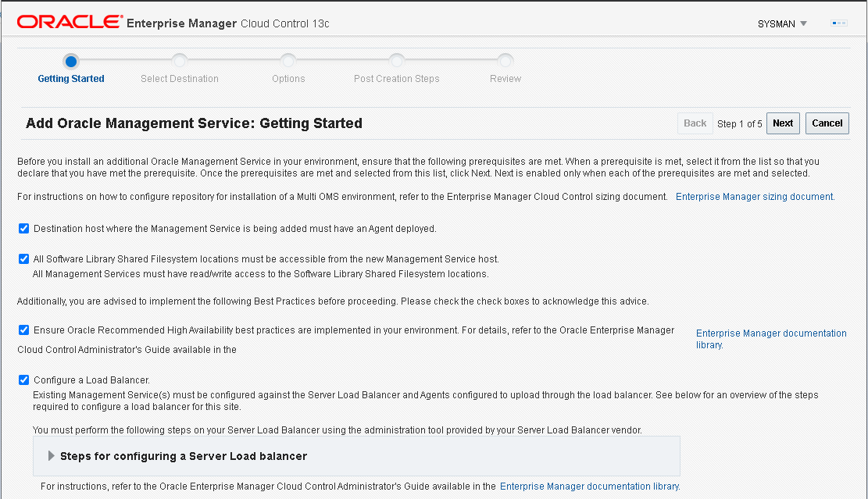This screenshot has height=499, width=868.
Task: Open the Enterprise Manager sizing document link
Action: (x=753, y=196)
